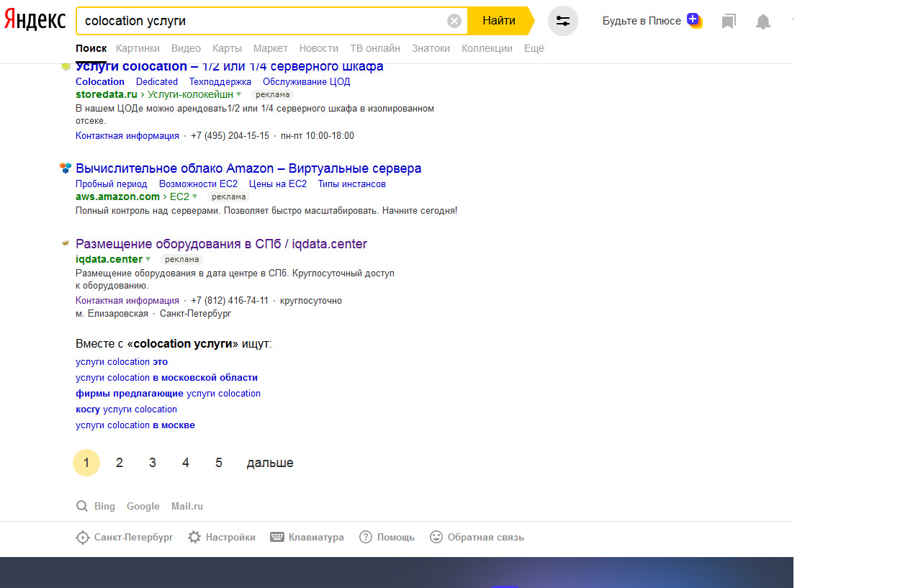Click the Plus badge icon
Image resolution: width=913 pixels, height=588 pixels.
(x=694, y=19)
